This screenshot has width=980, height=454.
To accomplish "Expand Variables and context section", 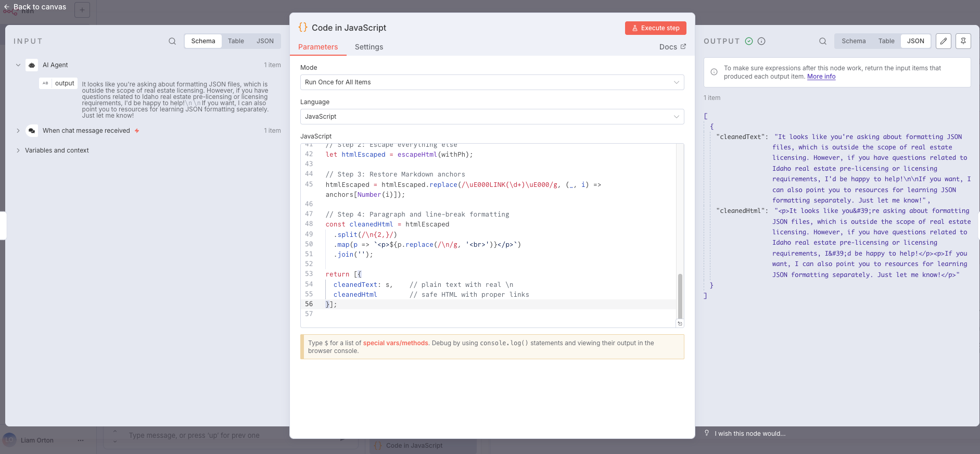I will 18,150.
